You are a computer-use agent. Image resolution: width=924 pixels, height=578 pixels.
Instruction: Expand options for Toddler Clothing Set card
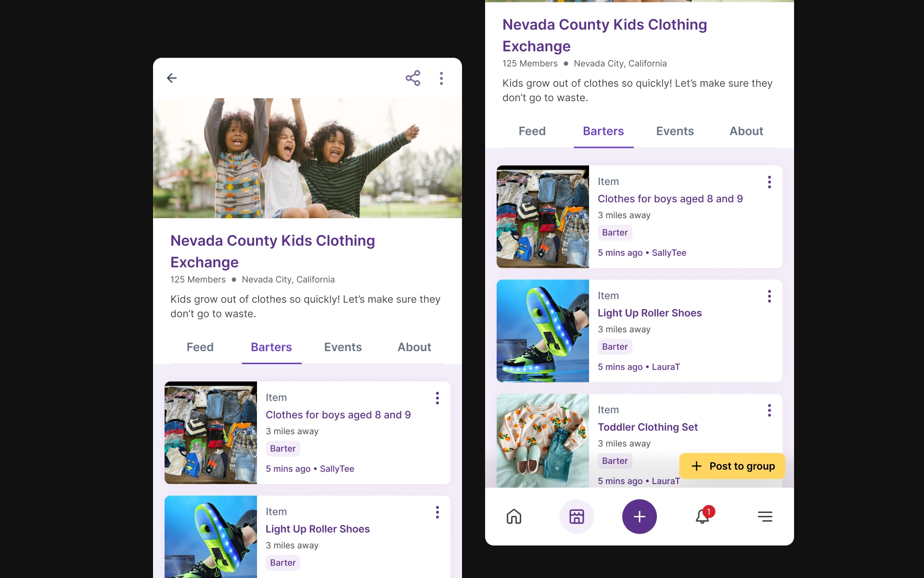[x=770, y=410]
